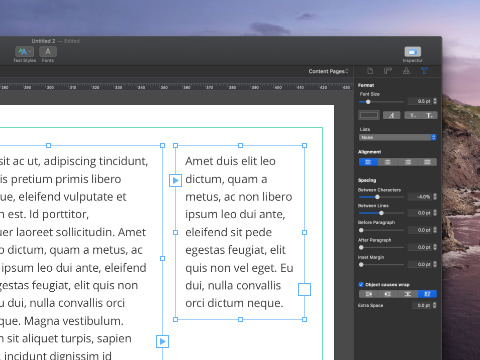The image size is (480, 360).
Task: Click the Before Paragraph slider
Action: point(381,230)
